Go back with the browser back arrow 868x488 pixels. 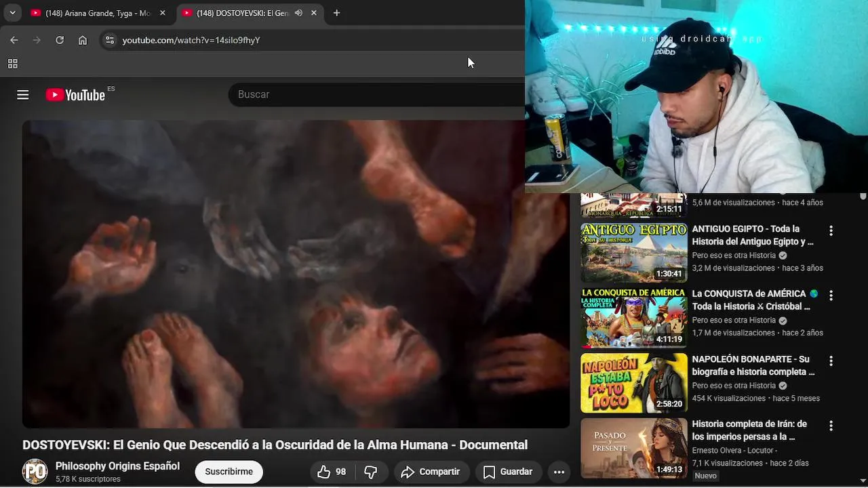[x=14, y=40]
